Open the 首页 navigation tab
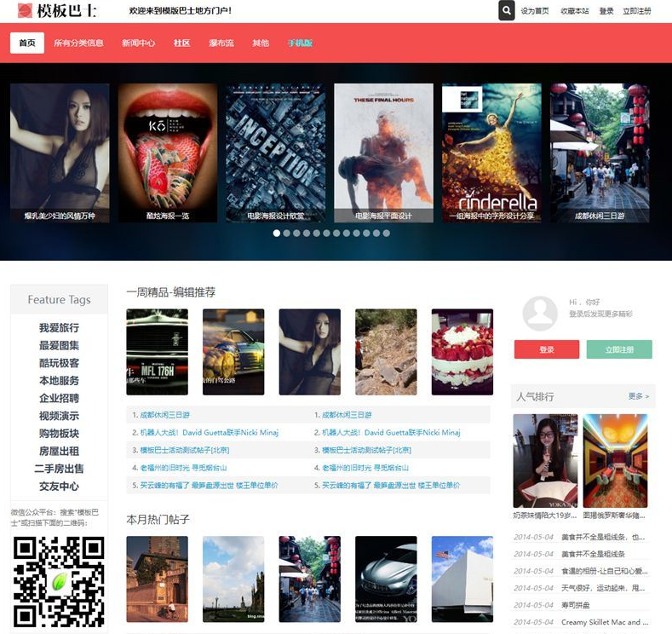The height and width of the screenshot is (634, 672). tap(27, 43)
